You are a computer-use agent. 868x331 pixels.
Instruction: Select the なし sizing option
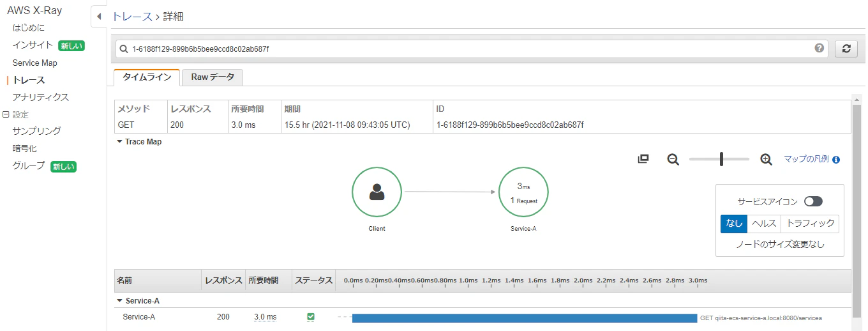(x=734, y=224)
